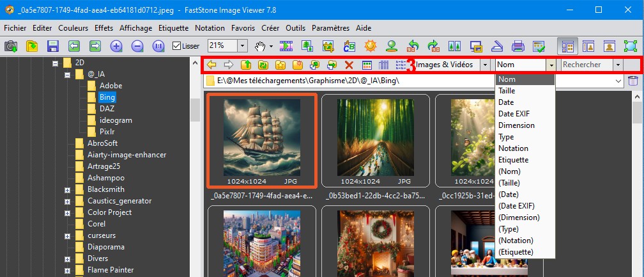
Task: Zoom out with the minus magnifier icon
Action: pos(137,45)
